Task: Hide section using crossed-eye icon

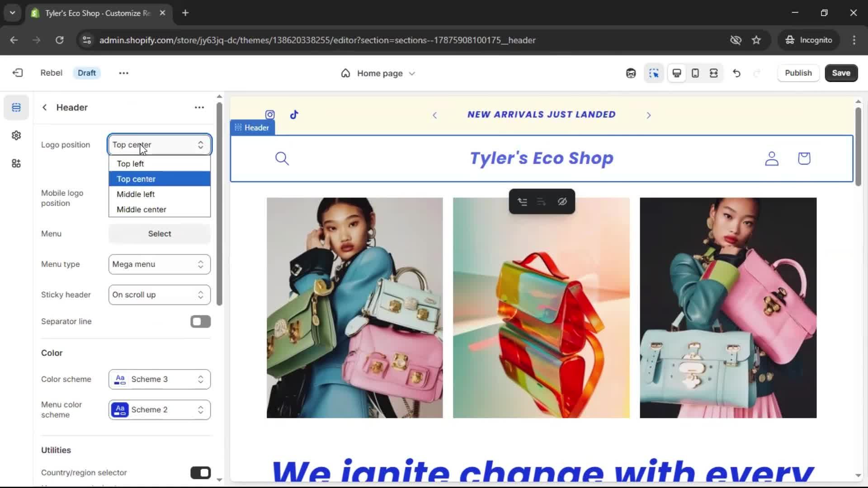Action: click(562, 202)
